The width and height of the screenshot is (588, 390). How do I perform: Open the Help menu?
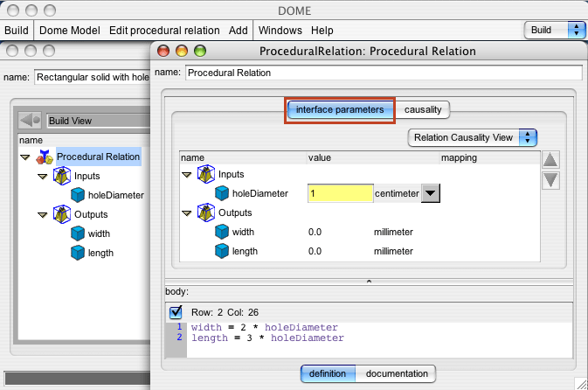(x=322, y=30)
